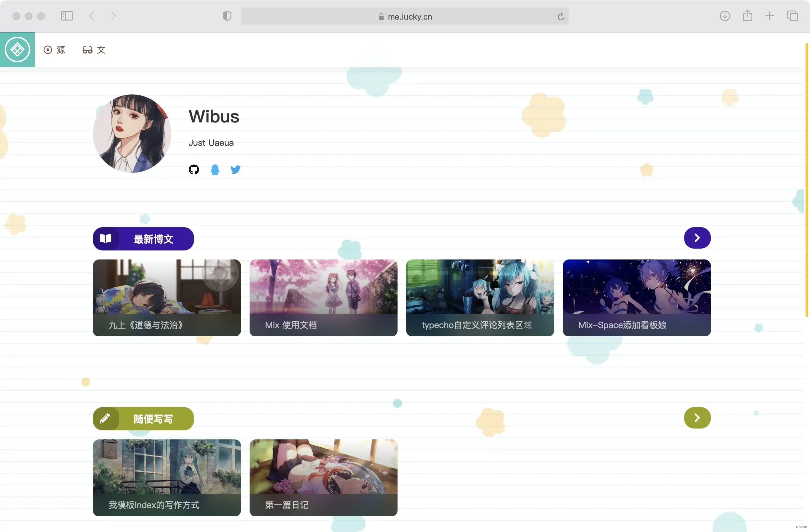Image resolution: width=810 pixels, height=532 pixels.
Task: Click the me.iucky.cn address bar
Action: click(405, 16)
